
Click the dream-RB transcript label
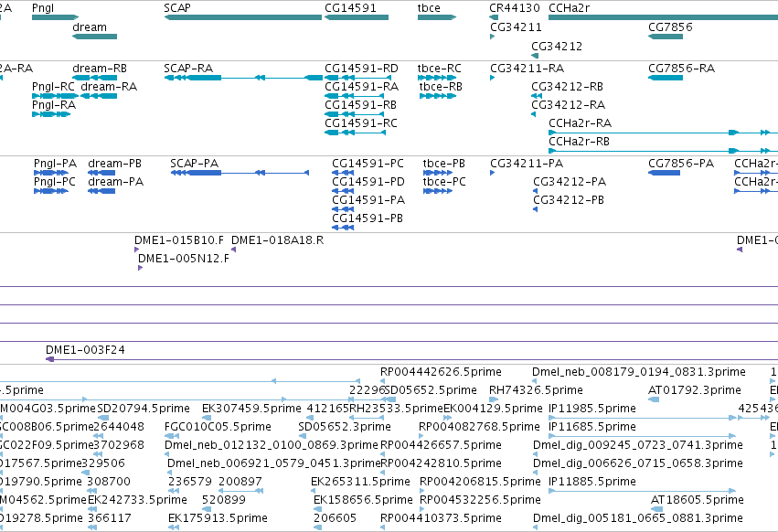click(100, 68)
